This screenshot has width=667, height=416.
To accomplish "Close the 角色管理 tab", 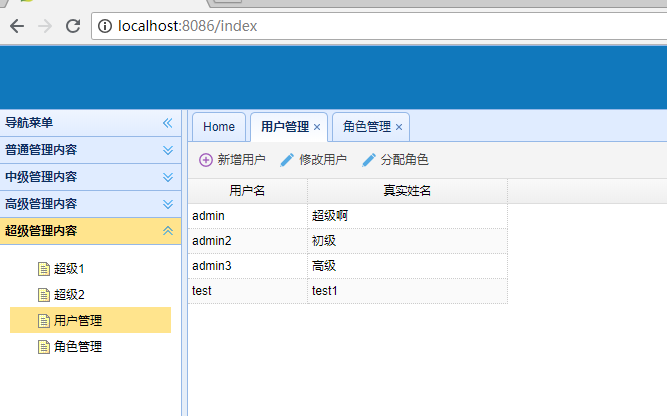I will [x=399, y=127].
